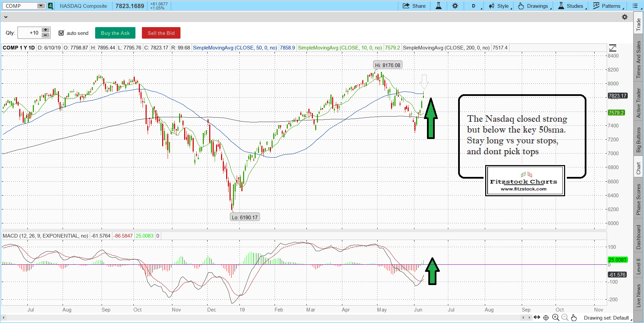Open chart settings gear in top toolbar
The height and width of the screenshot is (323, 644).
(x=455, y=6)
